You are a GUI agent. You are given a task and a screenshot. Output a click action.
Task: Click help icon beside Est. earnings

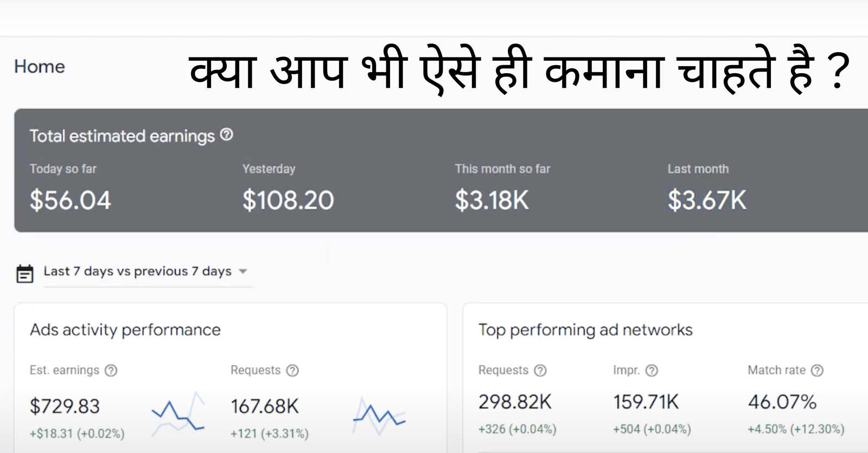point(111,371)
